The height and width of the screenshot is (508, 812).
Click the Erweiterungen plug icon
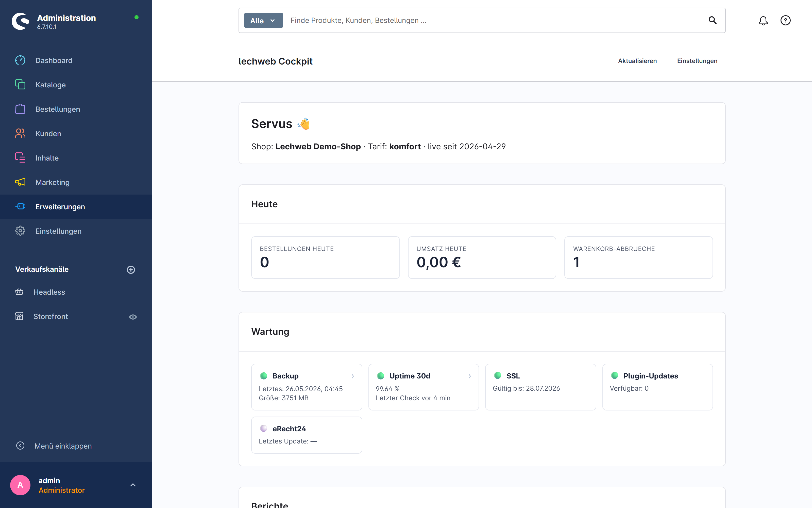coord(20,206)
